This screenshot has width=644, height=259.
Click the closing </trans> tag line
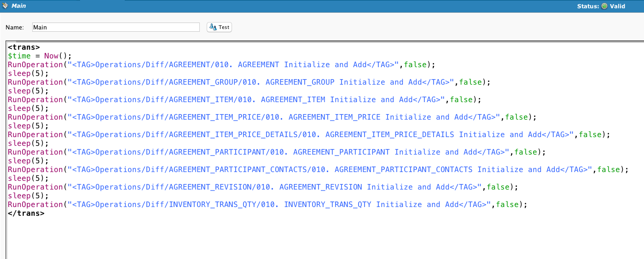click(x=26, y=213)
